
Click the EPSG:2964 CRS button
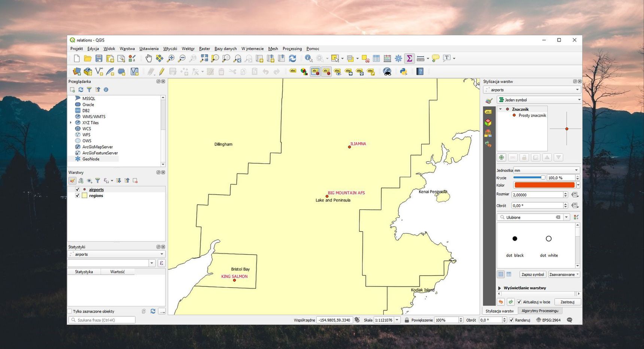tap(549, 320)
